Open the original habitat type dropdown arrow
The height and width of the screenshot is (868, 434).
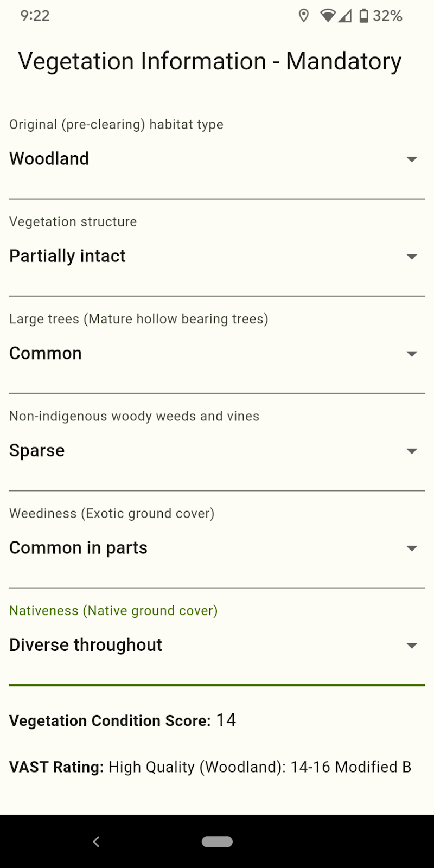point(412,159)
